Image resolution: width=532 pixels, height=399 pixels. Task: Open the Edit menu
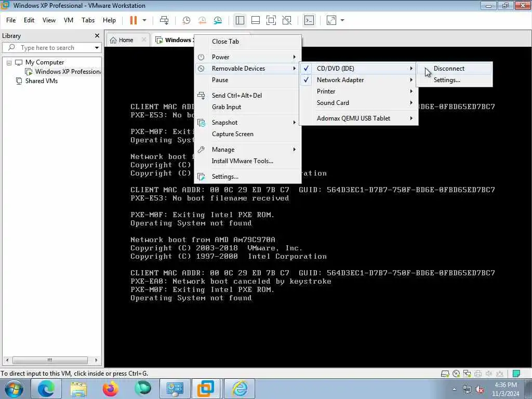pos(29,20)
